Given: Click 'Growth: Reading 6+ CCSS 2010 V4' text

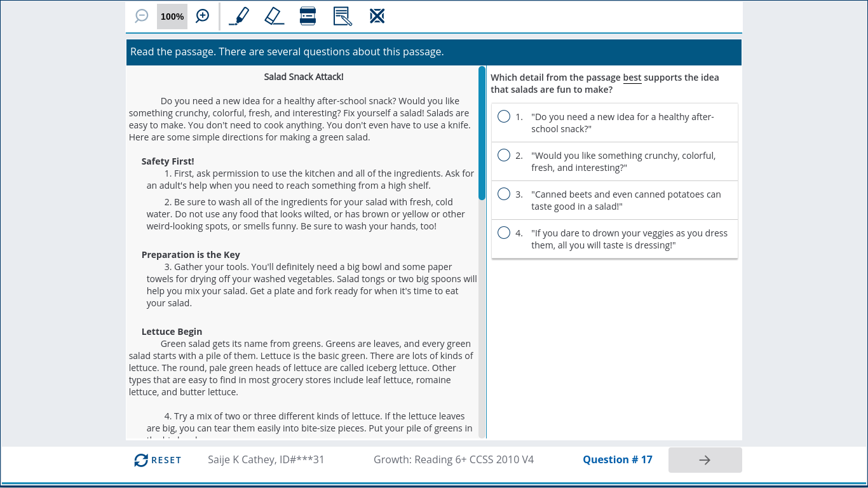Looking at the screenshot, I should tap(454, 459).
